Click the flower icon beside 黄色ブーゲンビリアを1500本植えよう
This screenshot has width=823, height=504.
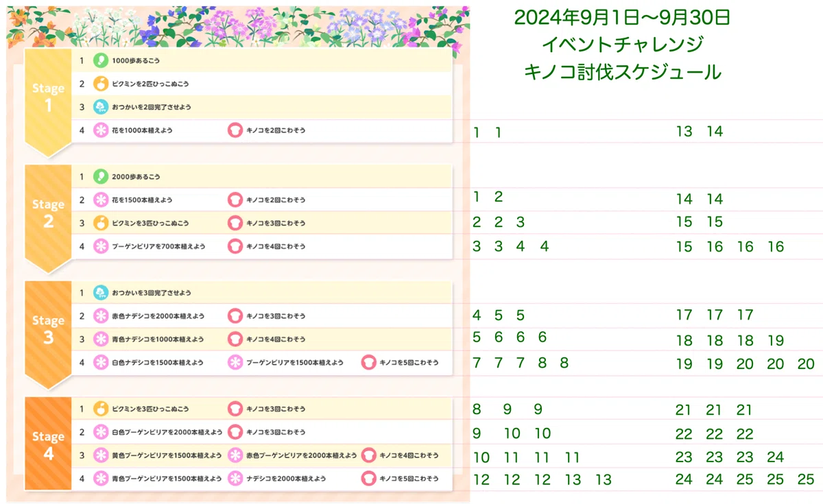click(x=101, y=455)
